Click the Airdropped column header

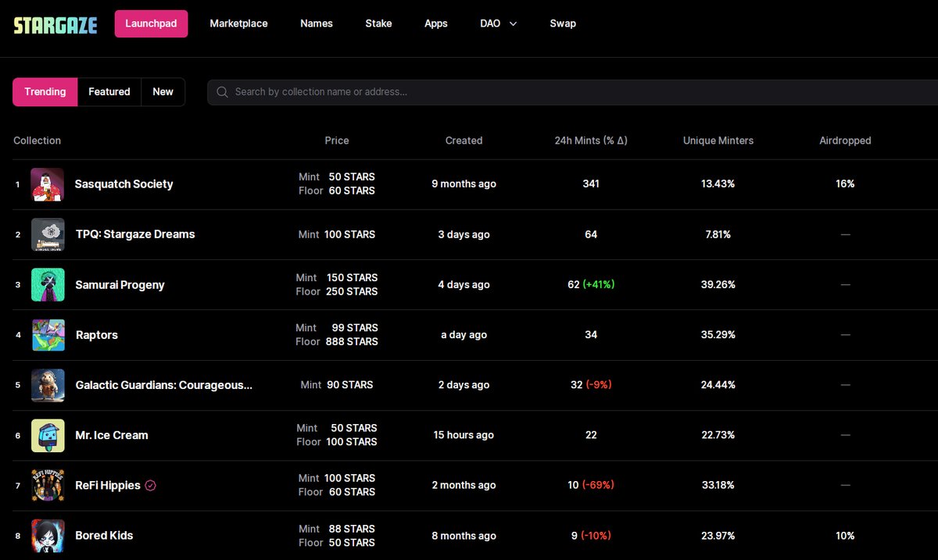(845, 141)
